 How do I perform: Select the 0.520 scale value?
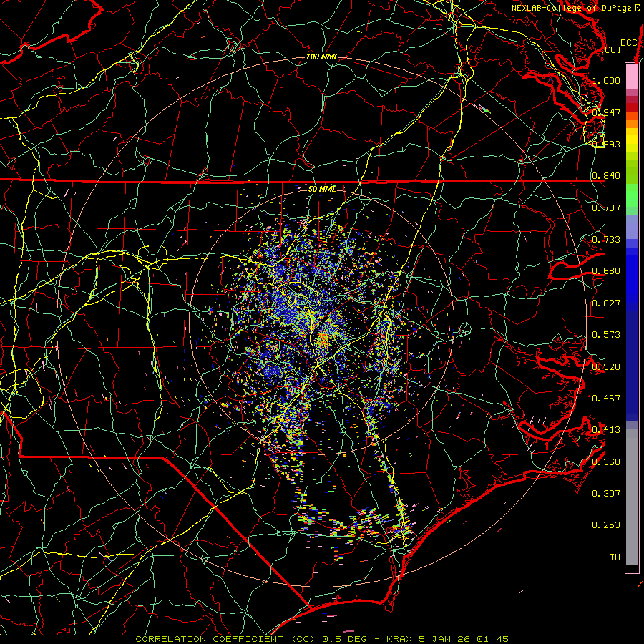click(606, 367)
